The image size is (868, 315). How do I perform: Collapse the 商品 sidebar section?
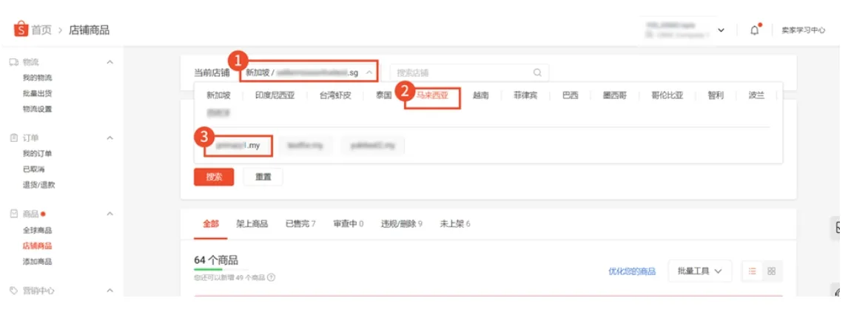tap(110, 214)
